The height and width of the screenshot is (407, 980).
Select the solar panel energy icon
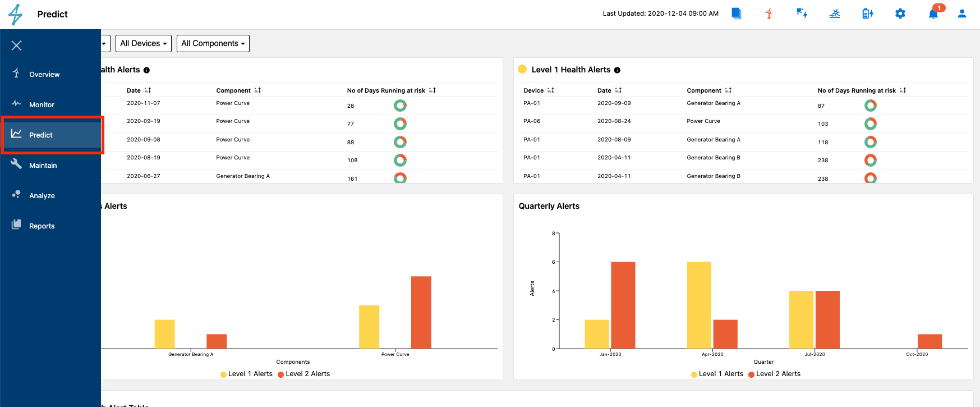(x=802, y=13)
